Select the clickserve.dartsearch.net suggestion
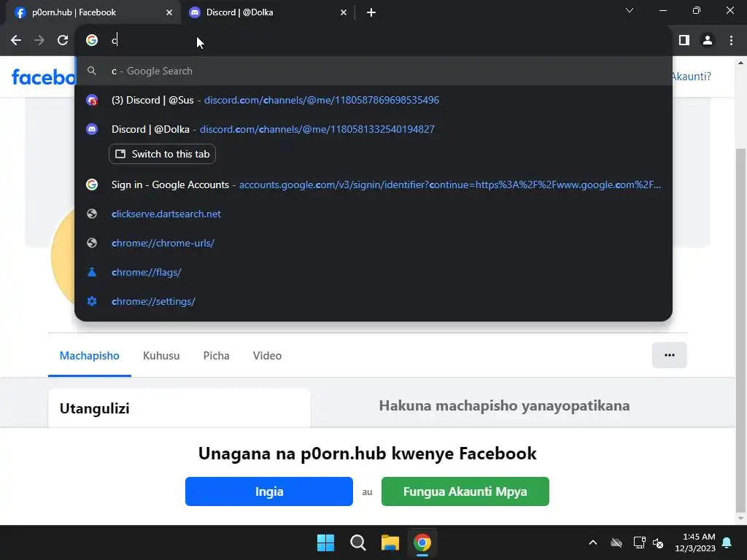Viewport: 747px width, 560px height. pyautogui.click(x=373, y=214)
